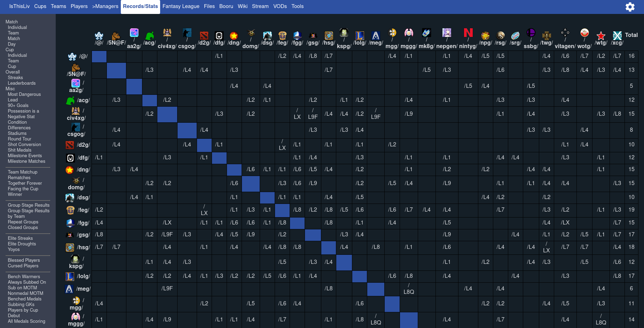644x328 pixels.
Task: Click the /meg/ logo in column header
Action: [x=376, y=36]
